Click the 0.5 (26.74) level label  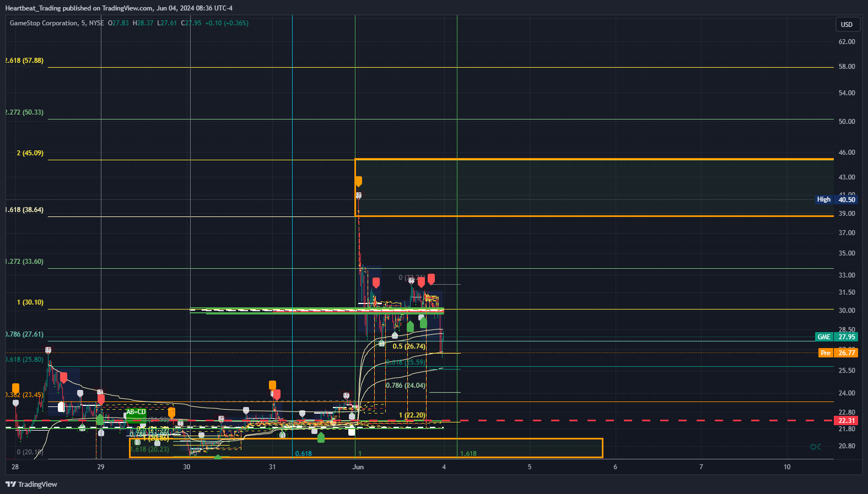pyautogui.click(x=409, y=346)
